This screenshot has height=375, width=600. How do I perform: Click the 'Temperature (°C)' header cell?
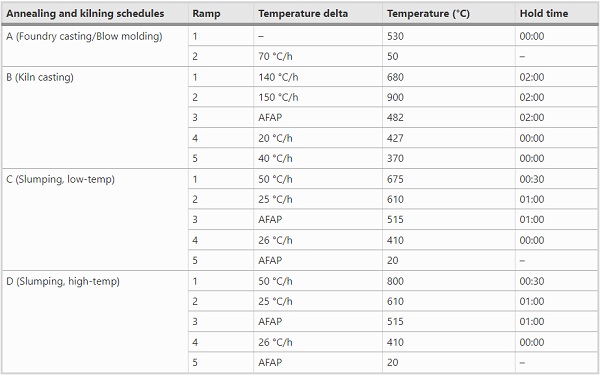pyautogui.click(x=449, y=14)
